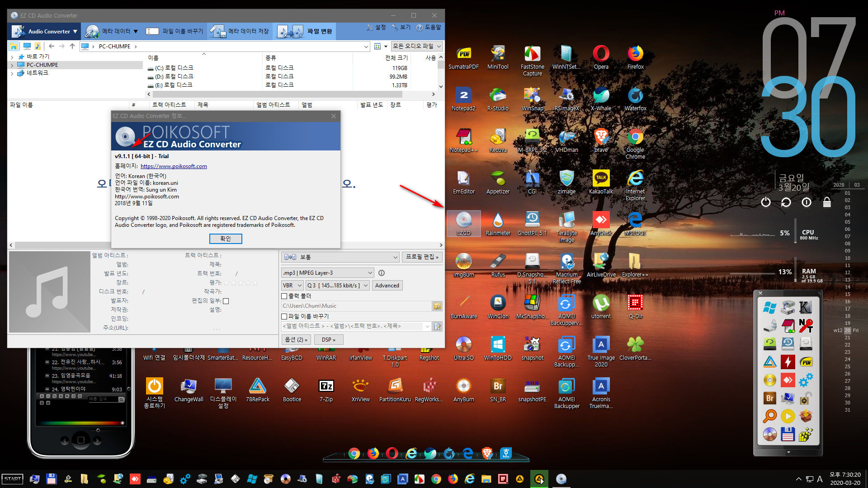Click the output folder path field
This screenshot has width=868, height=488.
(x=356, y=306)
